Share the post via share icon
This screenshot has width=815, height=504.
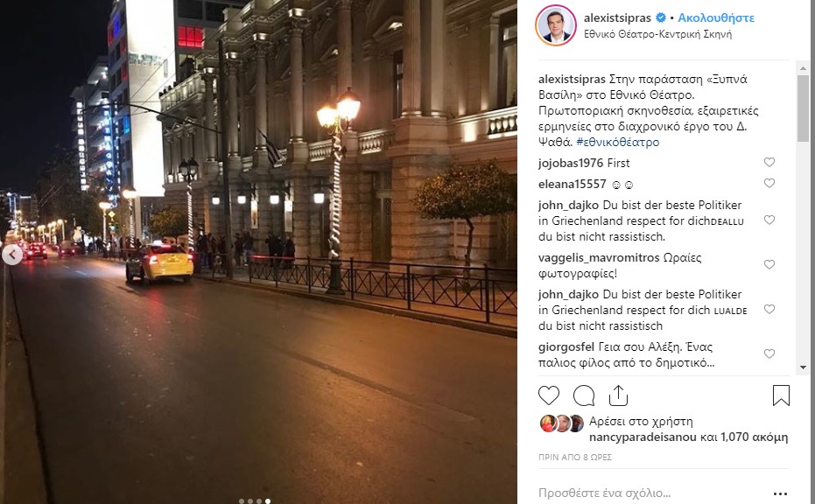click(618, 395)
